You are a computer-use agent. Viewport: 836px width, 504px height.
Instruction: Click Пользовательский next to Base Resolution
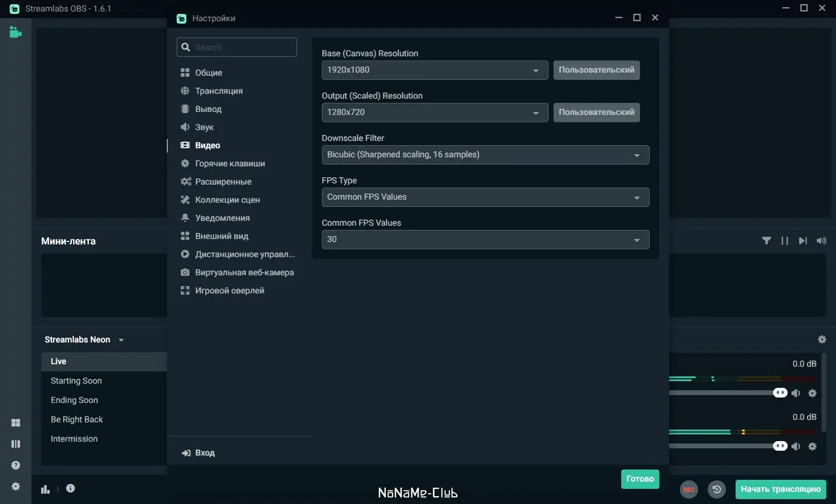tap(596, 70)
